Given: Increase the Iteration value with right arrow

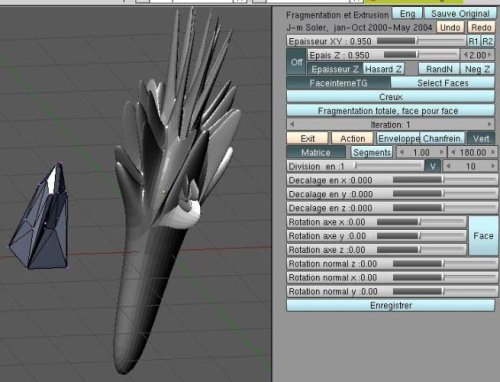Looking at the screenshot, I should (490, 125).
